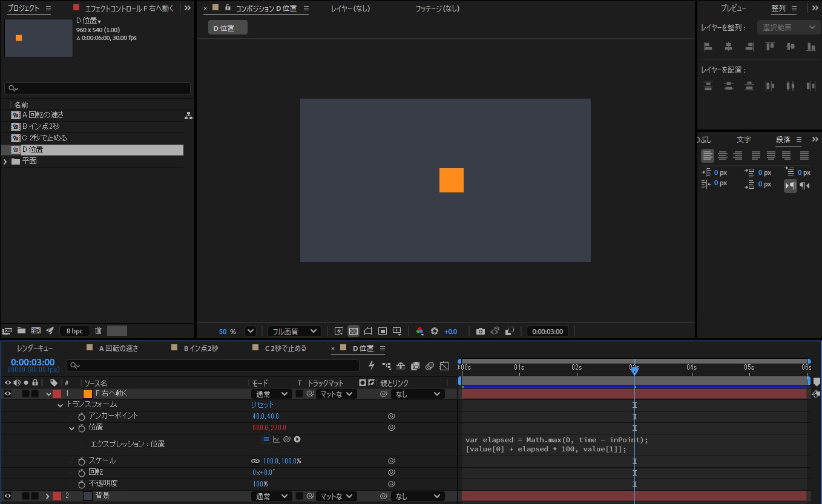Open the composition mini-flowchart icon
Viewport: 822px width, 504px height.
386,365
